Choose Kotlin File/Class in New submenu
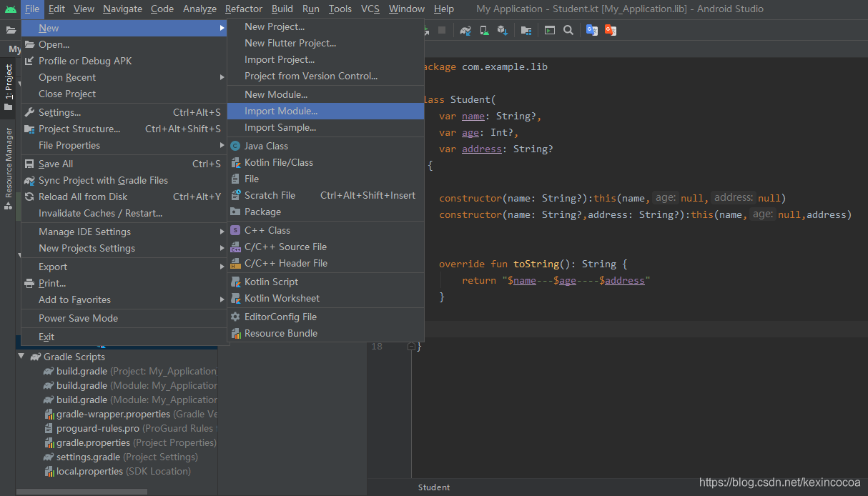 click(x=326, y=162)
